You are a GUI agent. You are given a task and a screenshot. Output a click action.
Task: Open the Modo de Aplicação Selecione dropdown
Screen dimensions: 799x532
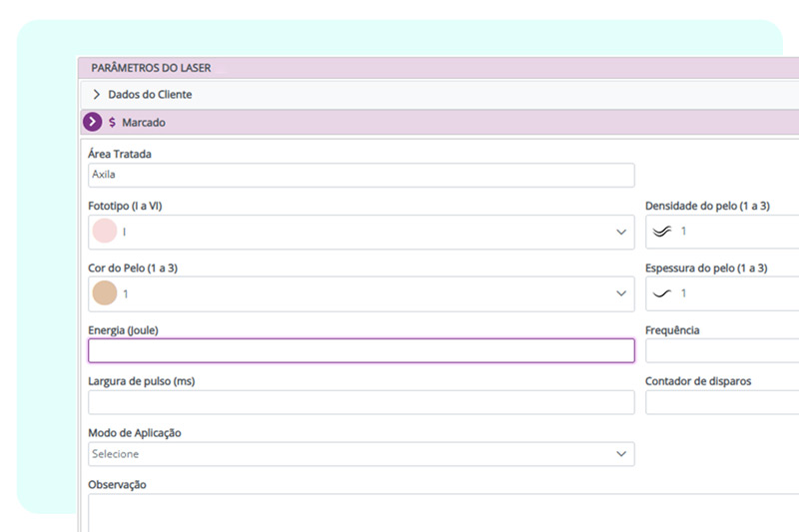click(362, 453)
